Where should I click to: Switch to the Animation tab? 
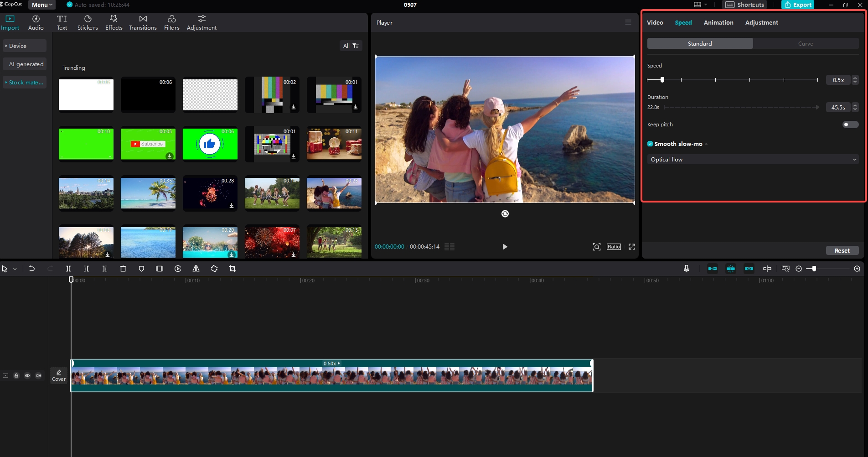(x=718, y=22)
